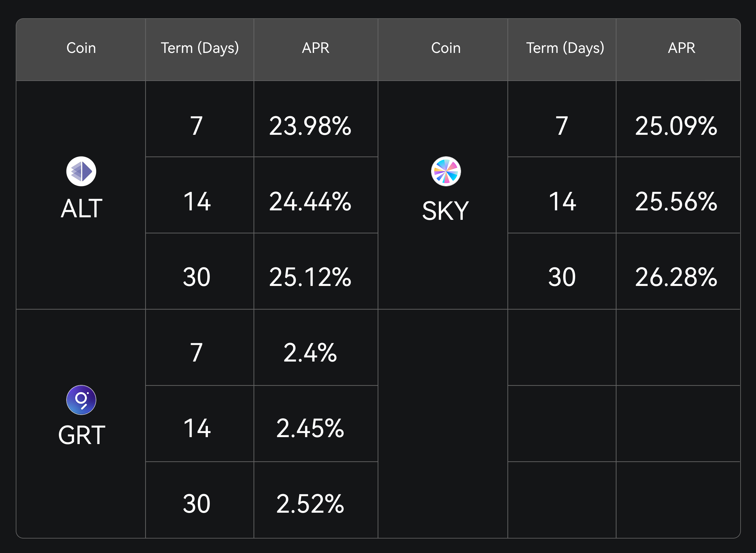756x553 pixels.
Task: Choose the 25.12% APR cell
Action: click(310, 277)
